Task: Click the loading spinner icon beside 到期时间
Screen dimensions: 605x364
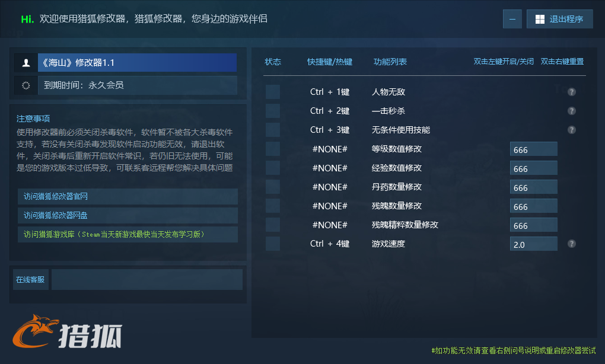Action: click(26, 85)
